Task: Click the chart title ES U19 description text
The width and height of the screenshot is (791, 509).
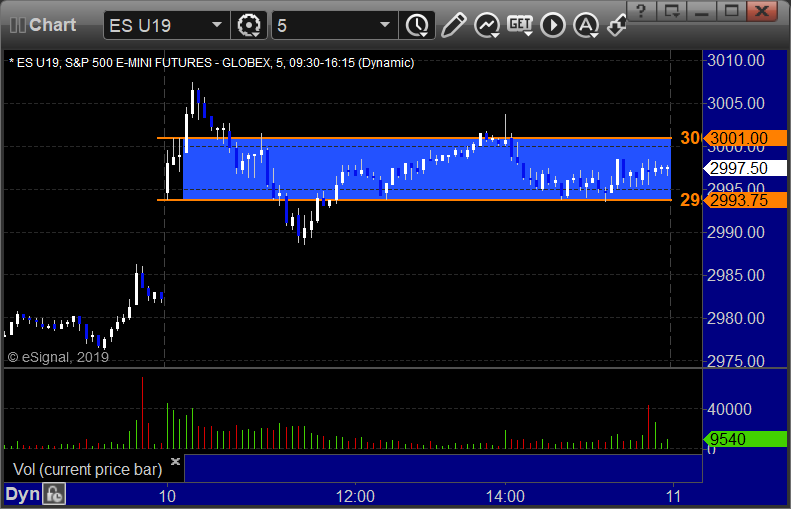Action: pos(212,63)
